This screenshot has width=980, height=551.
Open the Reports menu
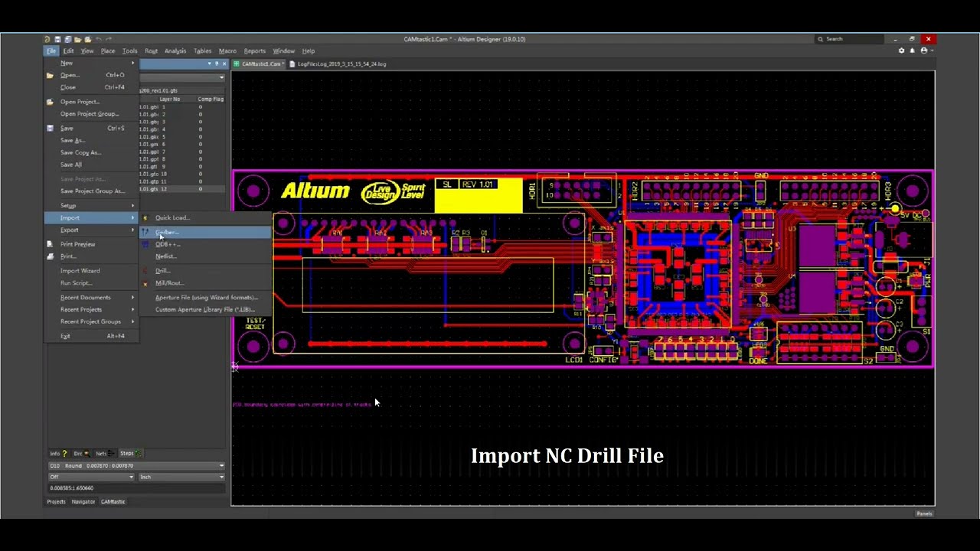(x=254, y=51)
